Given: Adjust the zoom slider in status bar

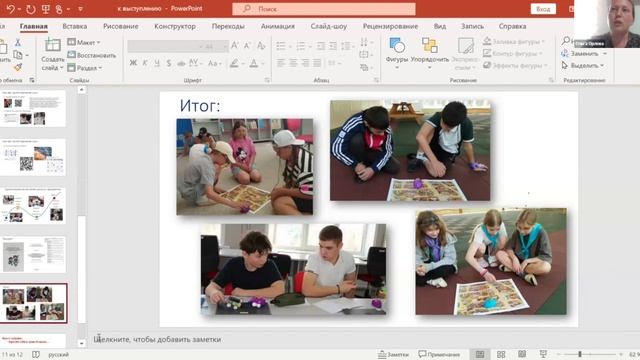Looking at the screenshot, I should 580,354.
